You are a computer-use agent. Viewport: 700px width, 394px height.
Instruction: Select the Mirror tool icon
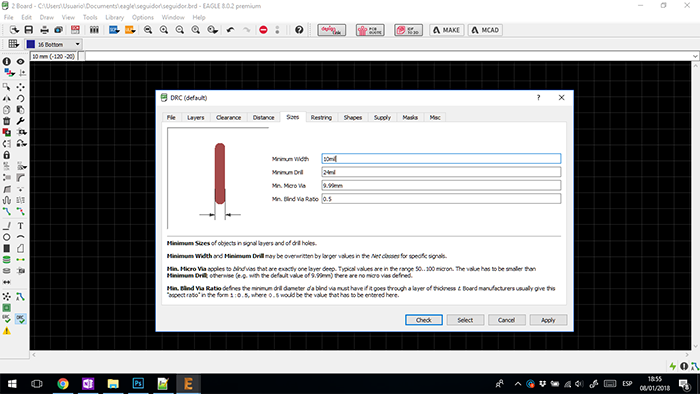7,98
